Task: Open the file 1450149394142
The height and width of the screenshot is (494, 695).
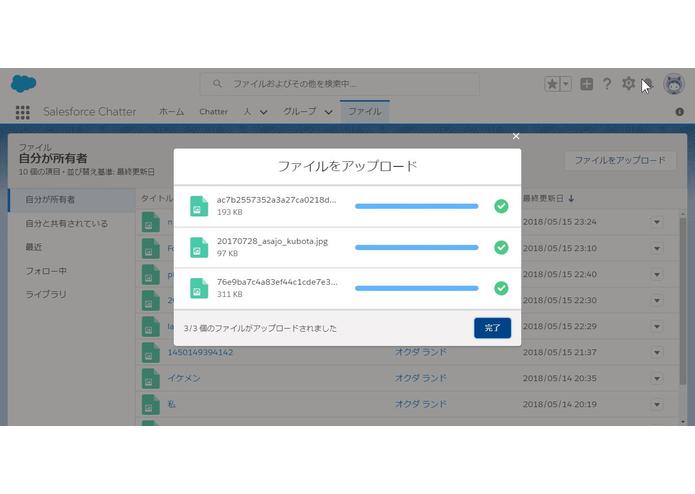Action: click(x=200, y=352)
